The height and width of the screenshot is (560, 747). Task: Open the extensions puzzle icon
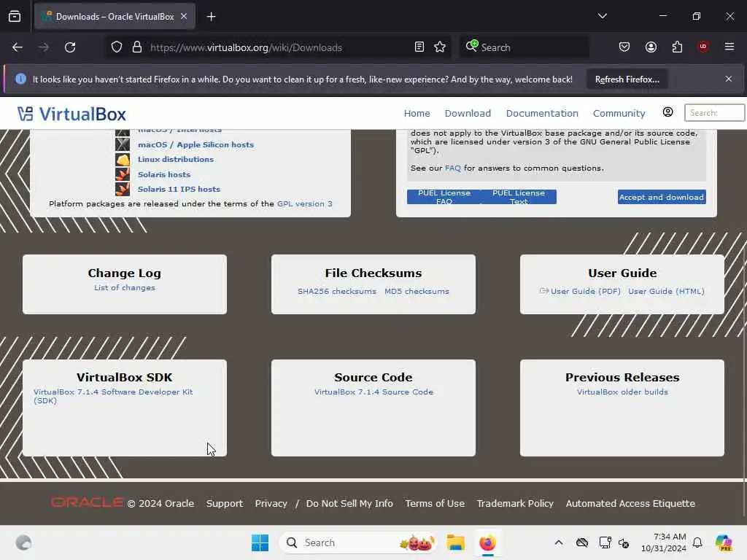[x=677, y=47]
